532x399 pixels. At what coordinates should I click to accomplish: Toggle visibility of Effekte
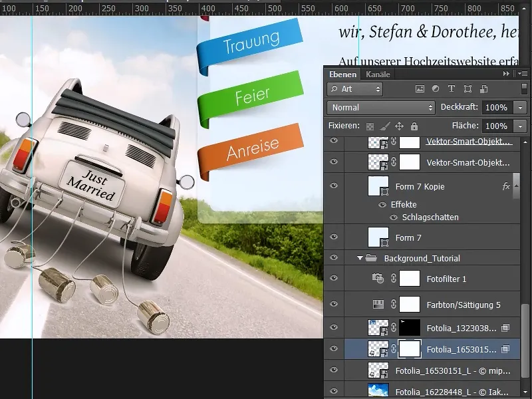(382, 205)
